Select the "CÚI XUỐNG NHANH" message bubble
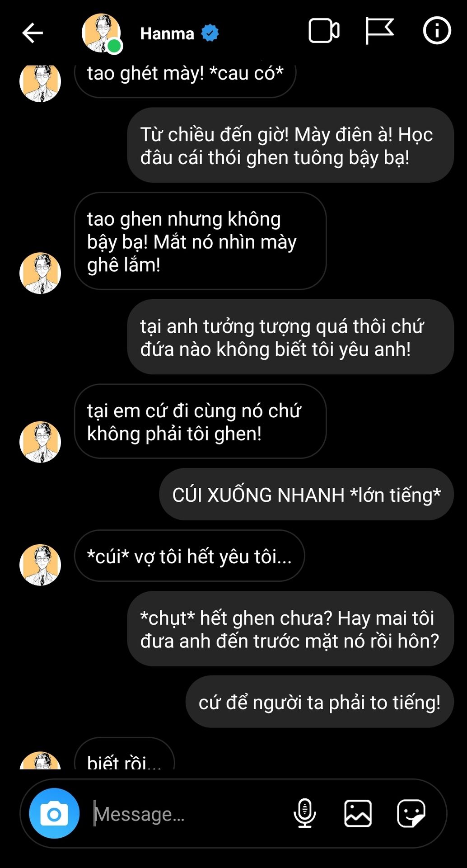This screenshot has height=868, width=467. pyautogui.click(x=306, y=495)
